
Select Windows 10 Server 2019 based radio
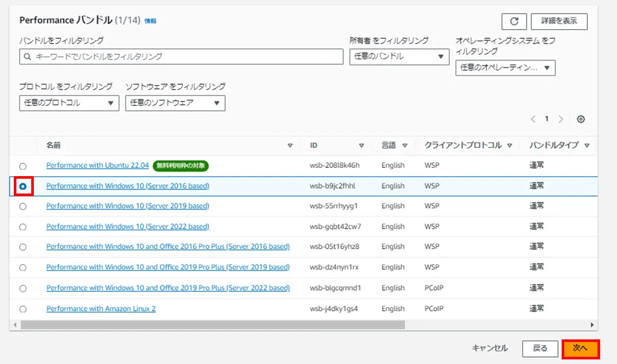click(23, 206)
